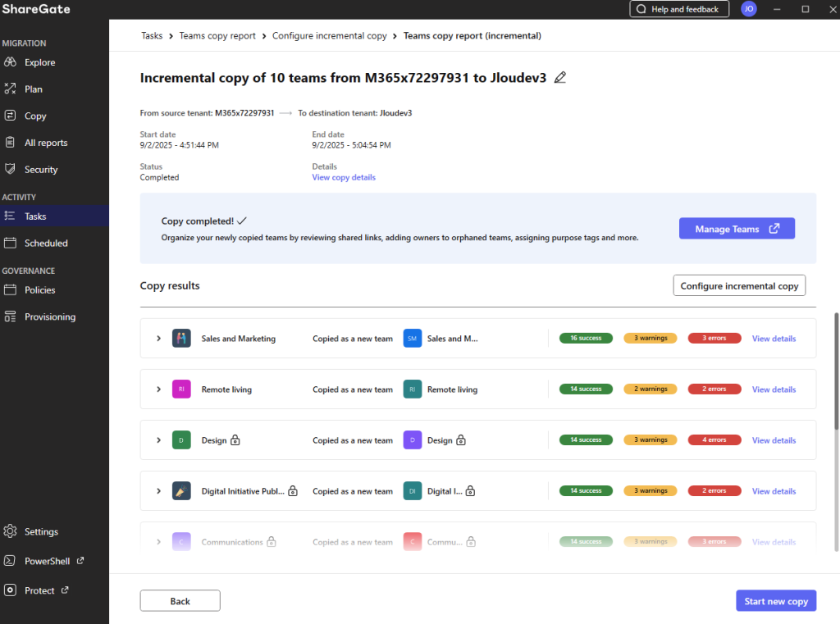Viewport: 840px width, 624px height.
Task: Click Configure incremental copy button
Action: [x=739, y=285]
